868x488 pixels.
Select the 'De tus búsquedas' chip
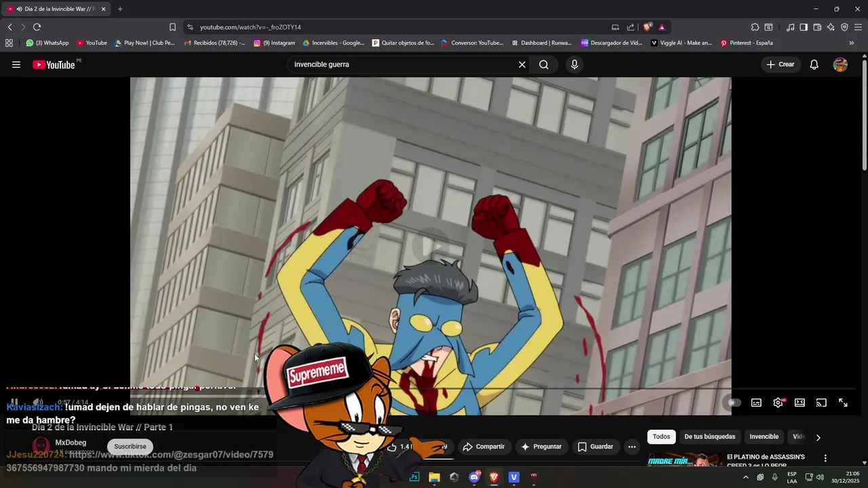tap(709, 437)
